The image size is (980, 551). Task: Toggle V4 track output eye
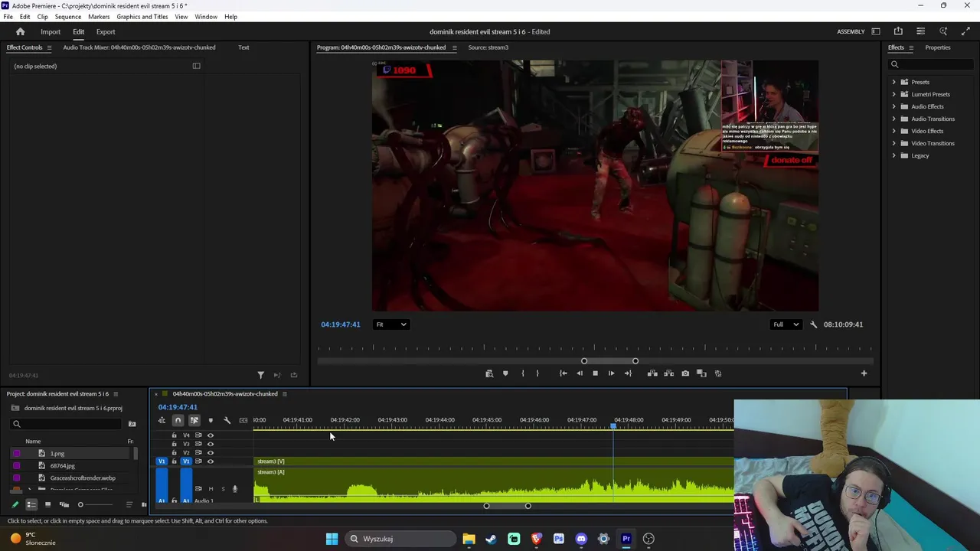click(211, 435)
